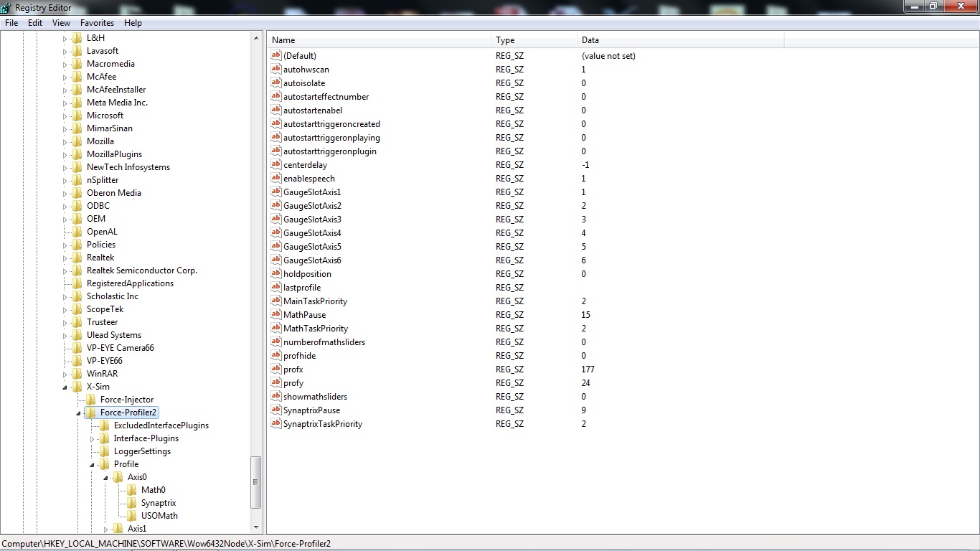Viewport: 980px width, 551px height.
Task: Click the string icon beside GaugeSlotAxis3
Action: point(276,219)
